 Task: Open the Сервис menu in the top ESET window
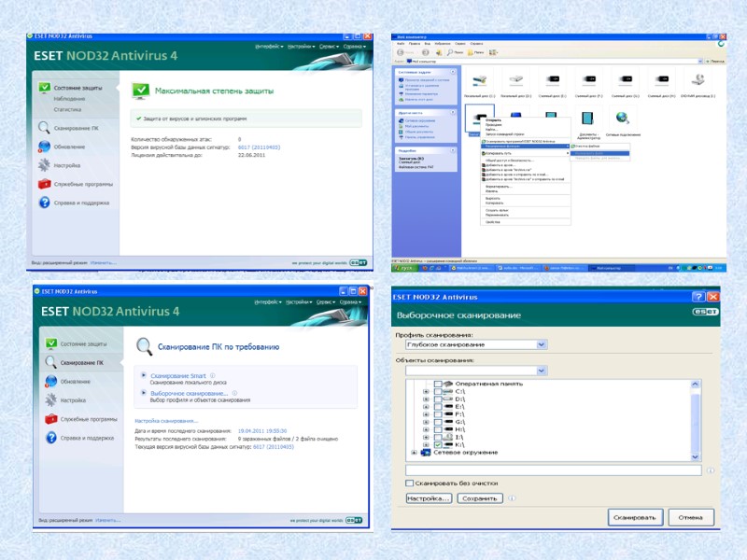(329, 46)
